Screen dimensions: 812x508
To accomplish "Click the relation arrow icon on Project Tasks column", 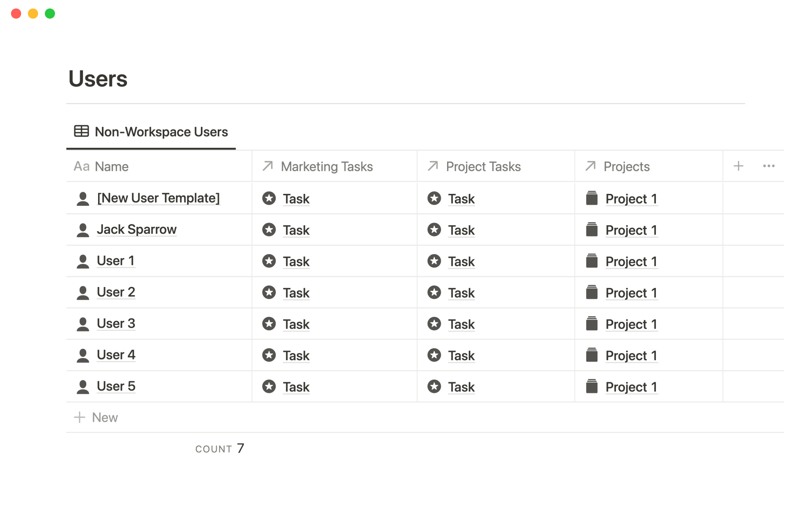I will (x=432, y=166).
